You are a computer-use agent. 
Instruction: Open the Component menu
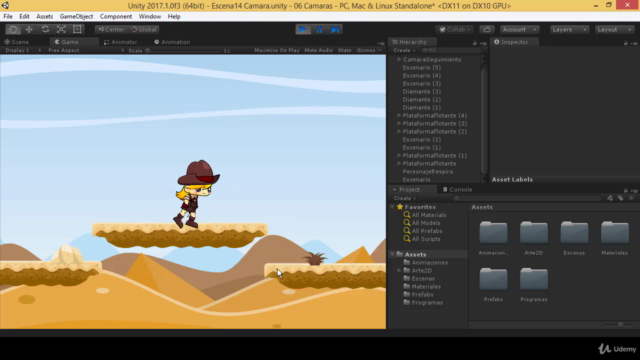116,16
